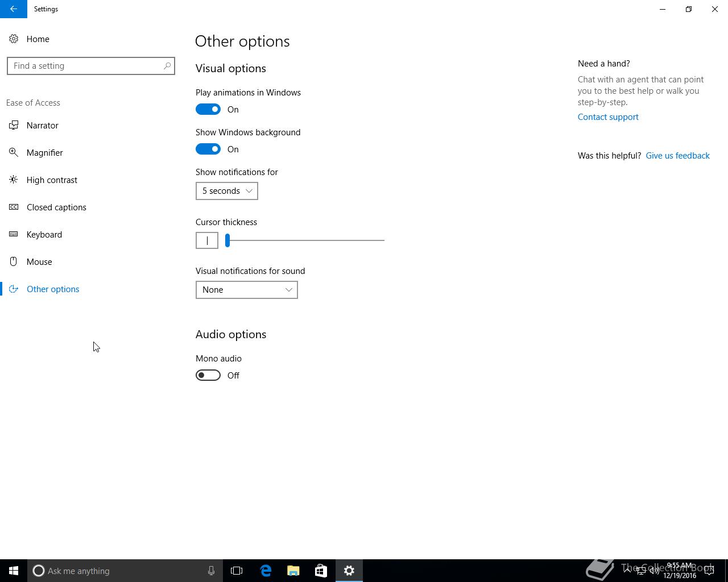Viewport: 728px width, 582px height.
Task: Click the Other options sidebar icon
Action: [14, 289]
